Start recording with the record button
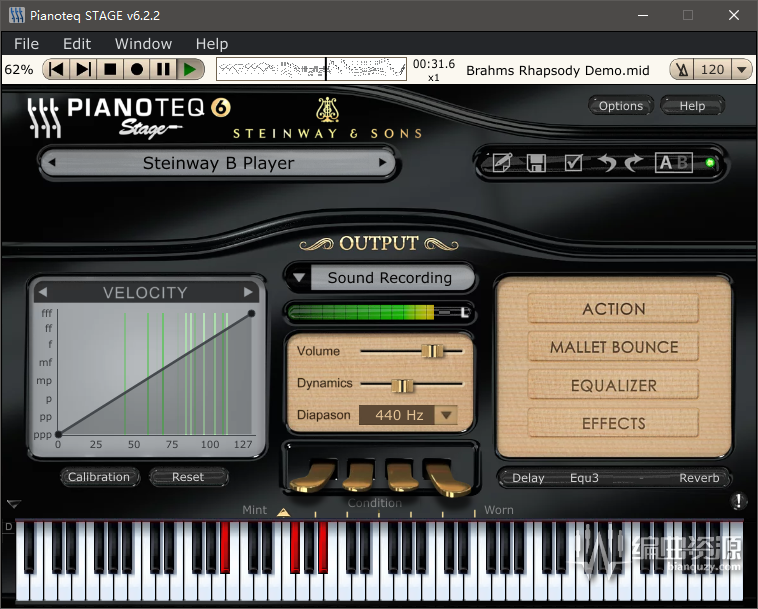758x609 pixels. coord(137,70)
